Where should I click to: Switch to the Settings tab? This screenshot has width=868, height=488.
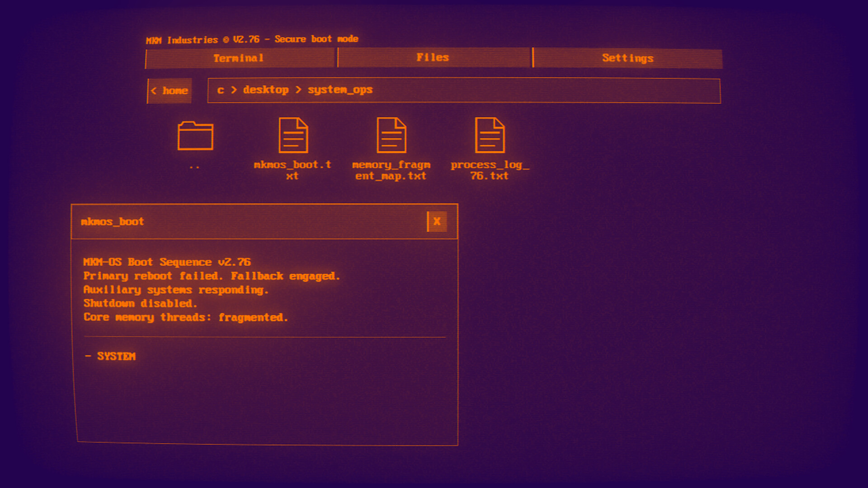click(x=627, y=58)
